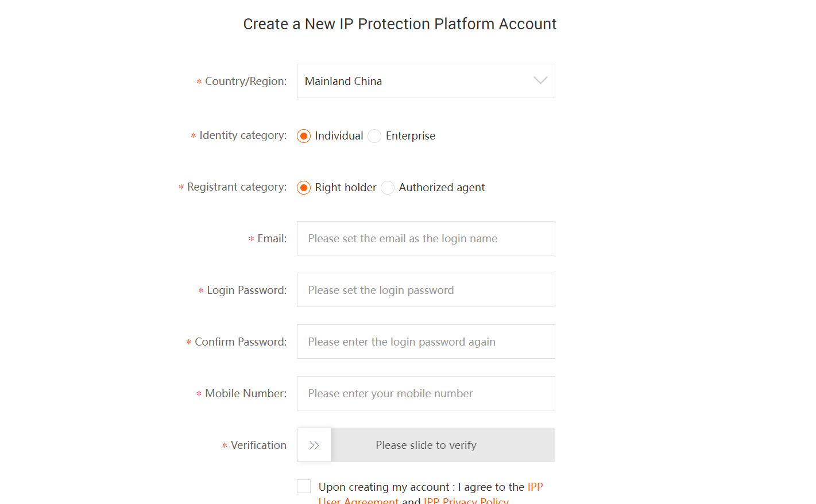Choose the Enterprise identity category

(374, 136)
